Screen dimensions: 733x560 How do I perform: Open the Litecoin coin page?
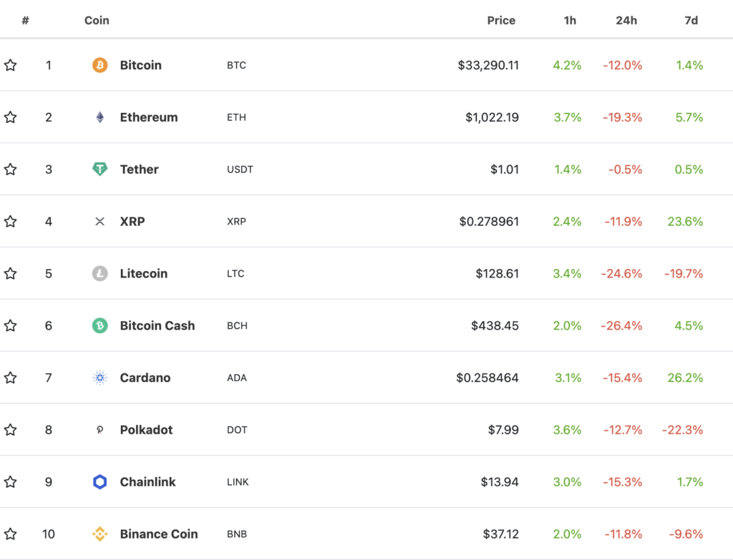point(145,273)
